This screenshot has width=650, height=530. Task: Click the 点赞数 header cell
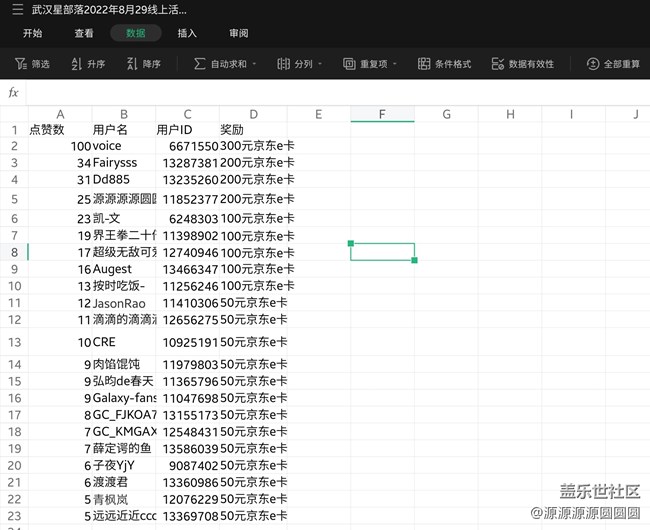coord(60,130)
